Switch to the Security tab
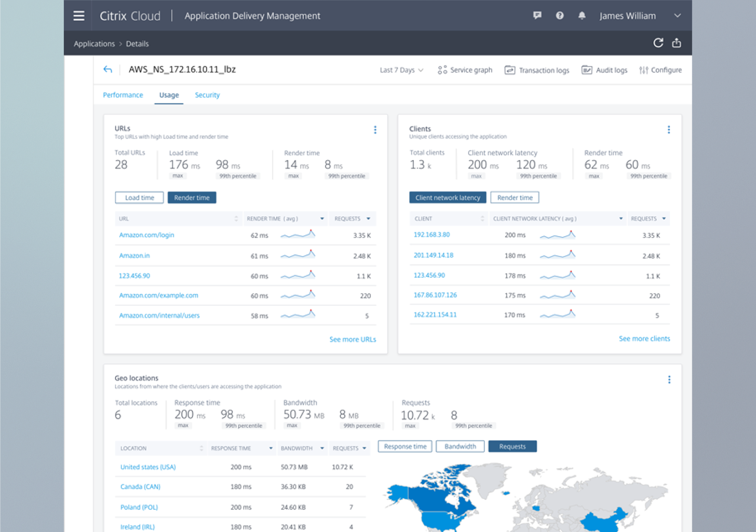The image size is (756, 532). pyautogui.click(x=207, y=95)
